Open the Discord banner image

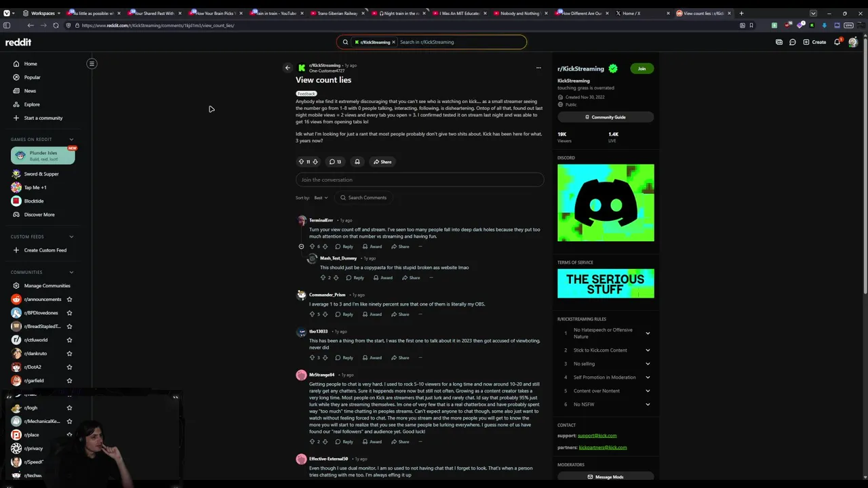point(606,203)
